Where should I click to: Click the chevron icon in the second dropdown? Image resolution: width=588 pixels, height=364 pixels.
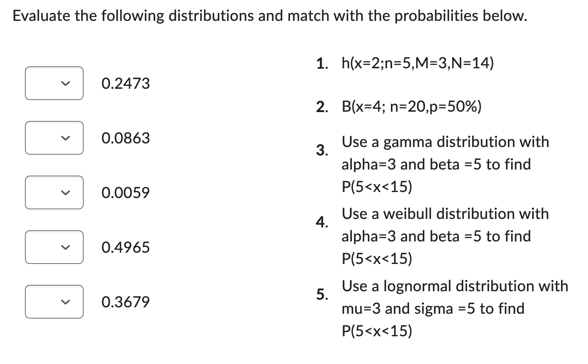(66, 138)
